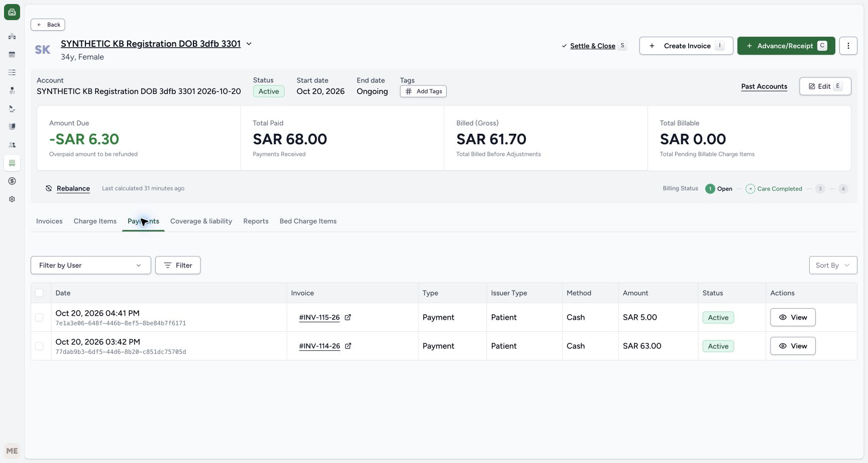The image size is (868, 463).
Task: Open the hospital logo home icon
Action: 12,12
